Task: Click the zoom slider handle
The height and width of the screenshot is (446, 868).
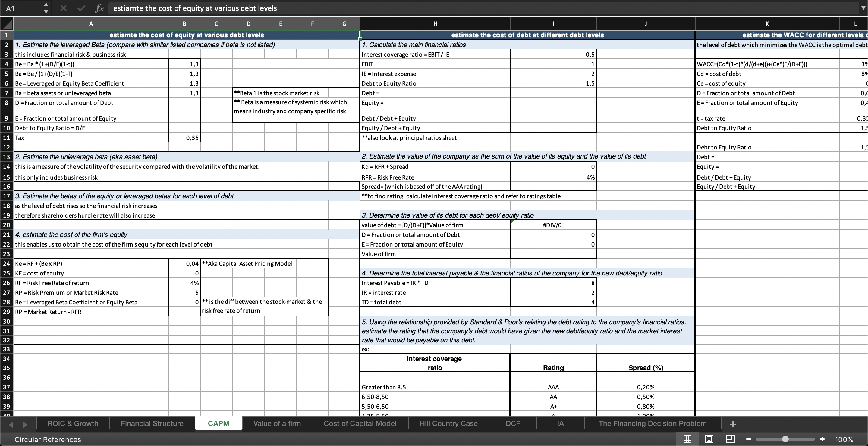Action: [x=785, y=439]
